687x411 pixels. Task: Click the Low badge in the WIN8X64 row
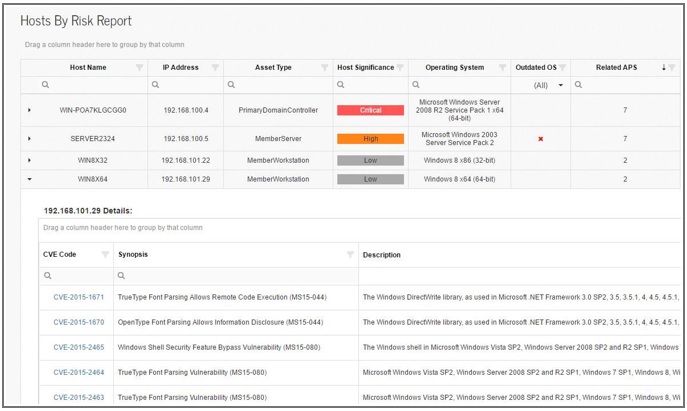pyautogui.click(x=370, y=179)
